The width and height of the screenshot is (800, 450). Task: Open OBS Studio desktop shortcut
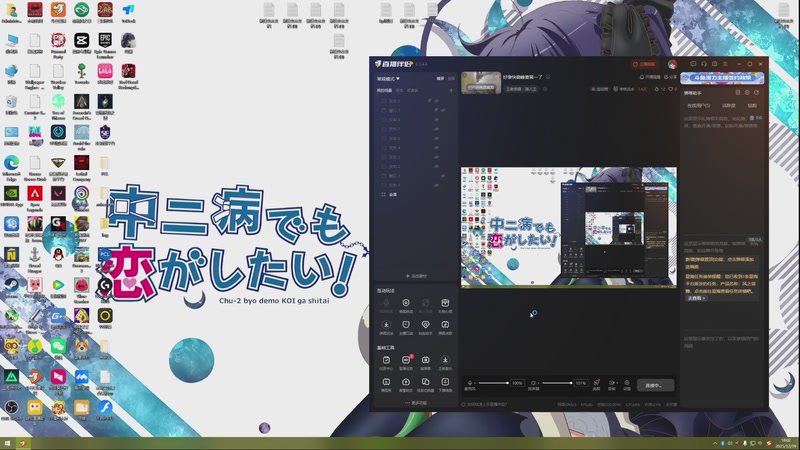11,411
